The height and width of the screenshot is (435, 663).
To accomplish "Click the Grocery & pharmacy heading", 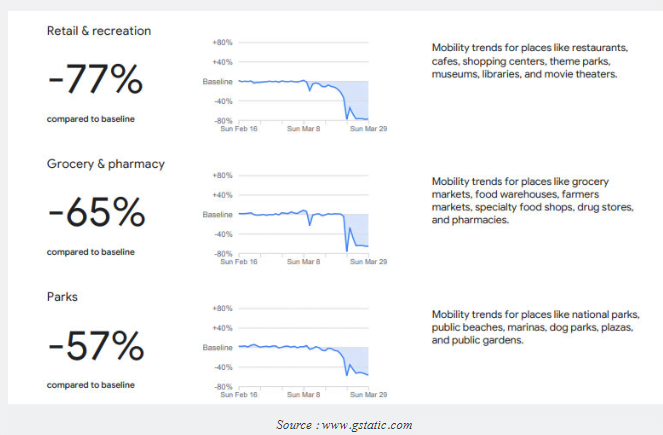I will pyautogui.click(x=105, y=164).
